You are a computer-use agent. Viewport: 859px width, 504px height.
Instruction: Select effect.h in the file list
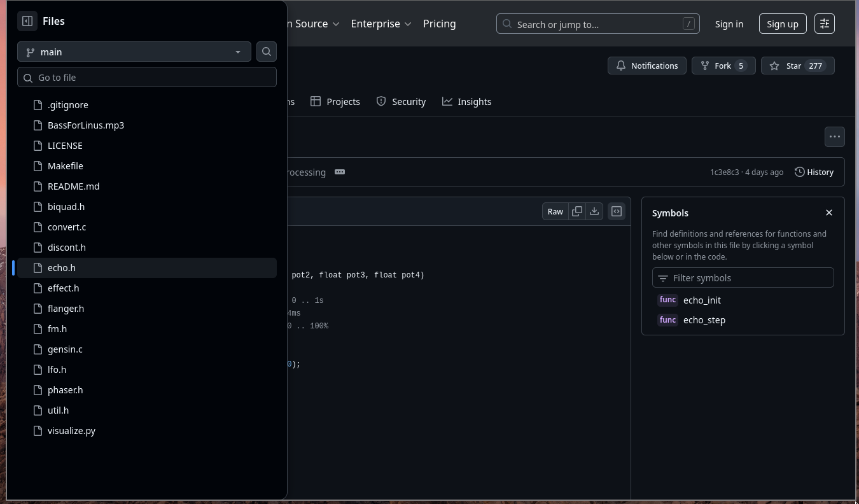147,288
